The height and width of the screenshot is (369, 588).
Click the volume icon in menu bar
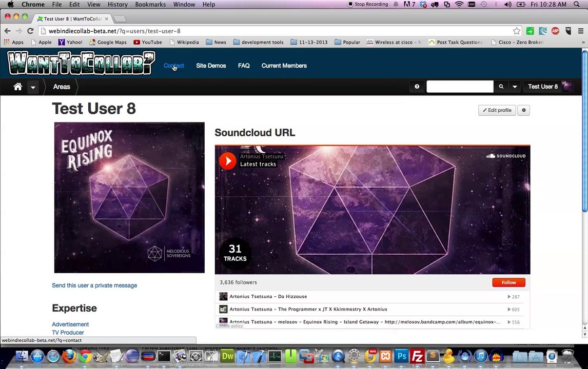[x=508, y=5]
